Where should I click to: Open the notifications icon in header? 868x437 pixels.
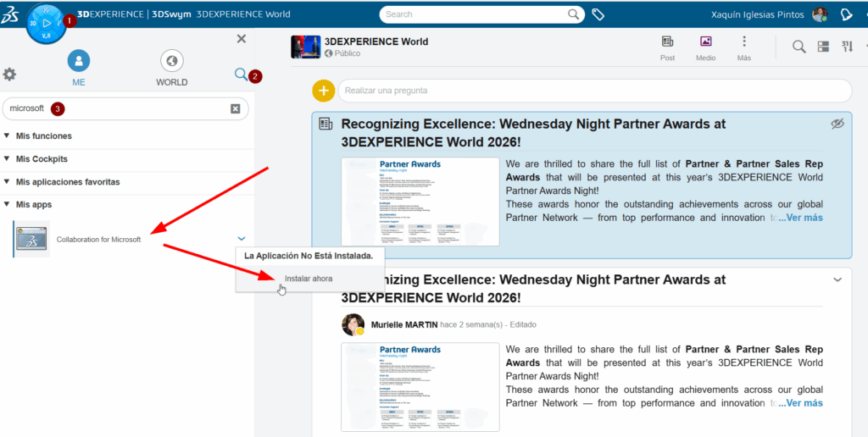pyautogui.click(x=847, y=15)
